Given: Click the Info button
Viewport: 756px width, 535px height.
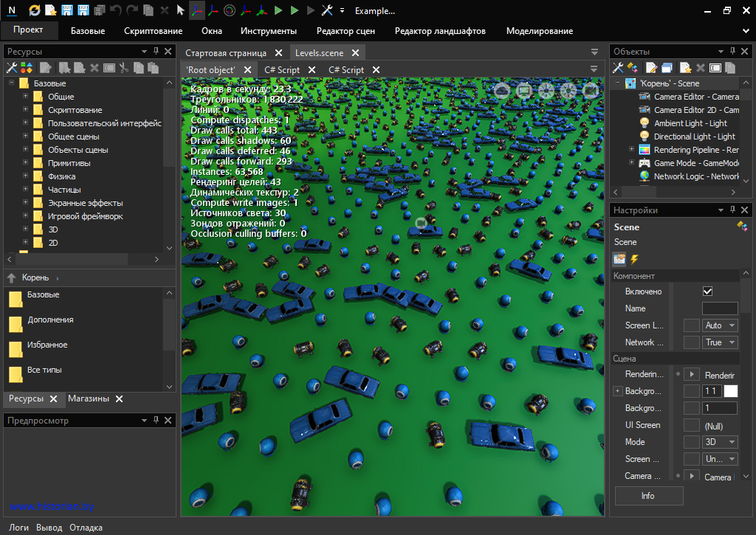Looking at the screenshot, I should tap(648, 496).
